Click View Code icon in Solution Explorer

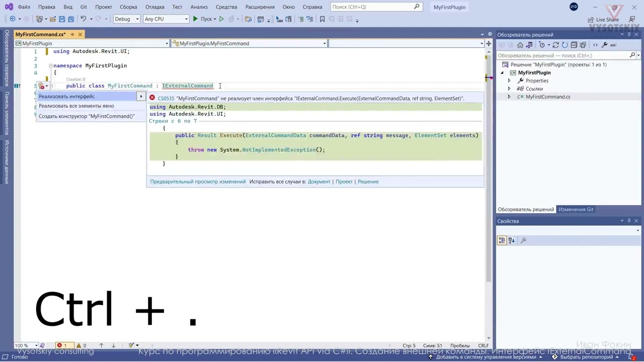[x=595, y=45]
